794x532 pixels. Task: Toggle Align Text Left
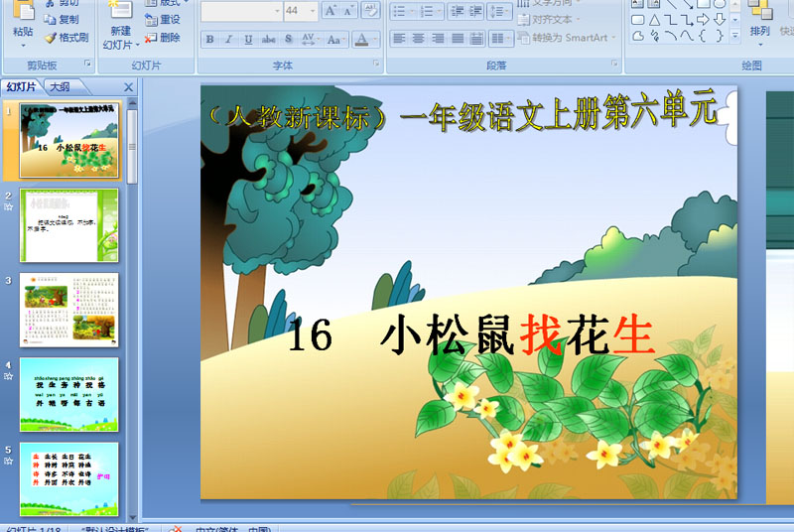click(400, 39)
